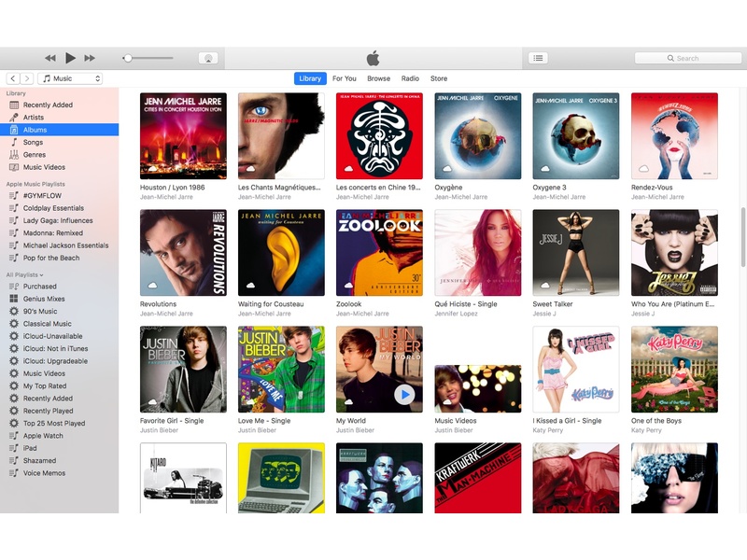Select Genres in the sidebar

pos(59,155)
